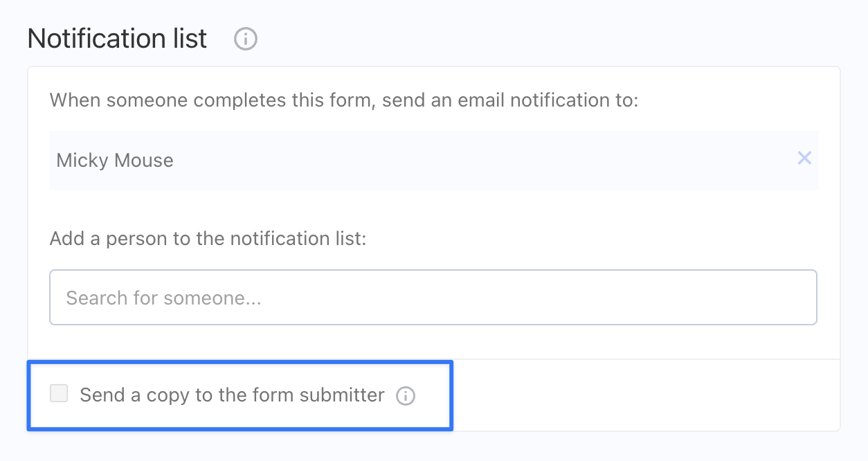Click the info icon beside Notification list heading

[x=246, y=39]
